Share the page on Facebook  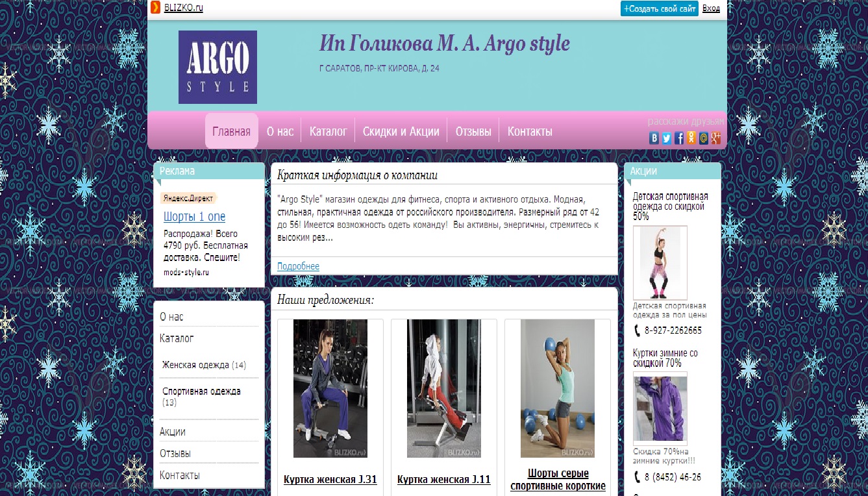coord(679,138)
